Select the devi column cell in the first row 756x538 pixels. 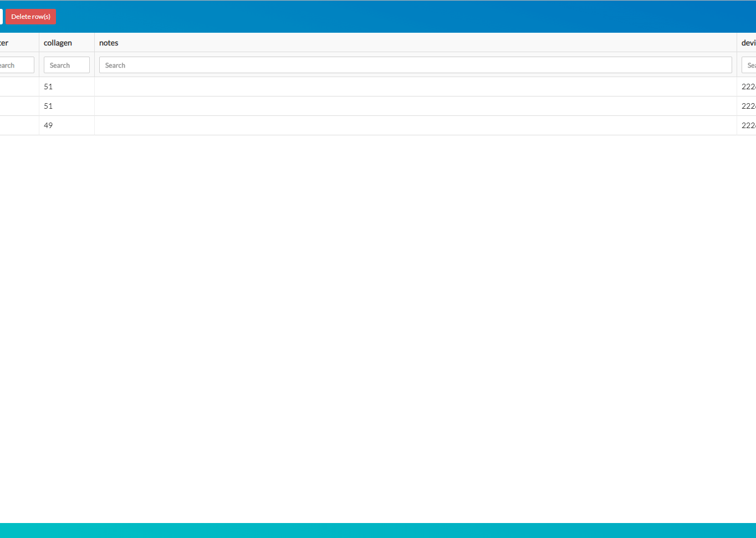point(748,87)
